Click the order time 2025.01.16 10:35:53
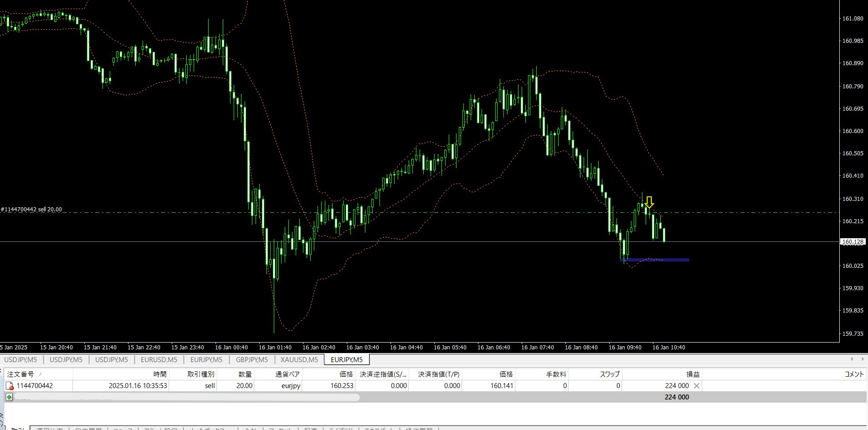Viewport: 868px width, 430px height. pos(138,386)
